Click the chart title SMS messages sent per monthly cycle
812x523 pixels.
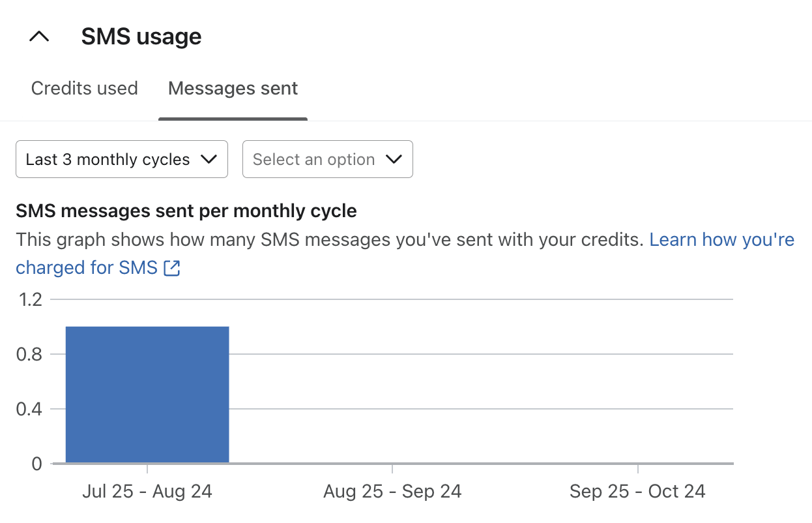pos(186,211)
